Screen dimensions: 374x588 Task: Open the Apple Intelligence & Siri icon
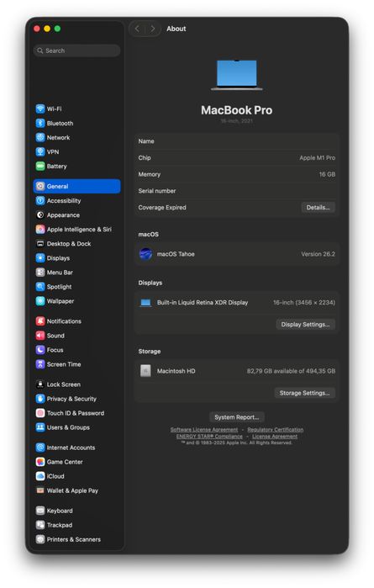coord(40,229)
